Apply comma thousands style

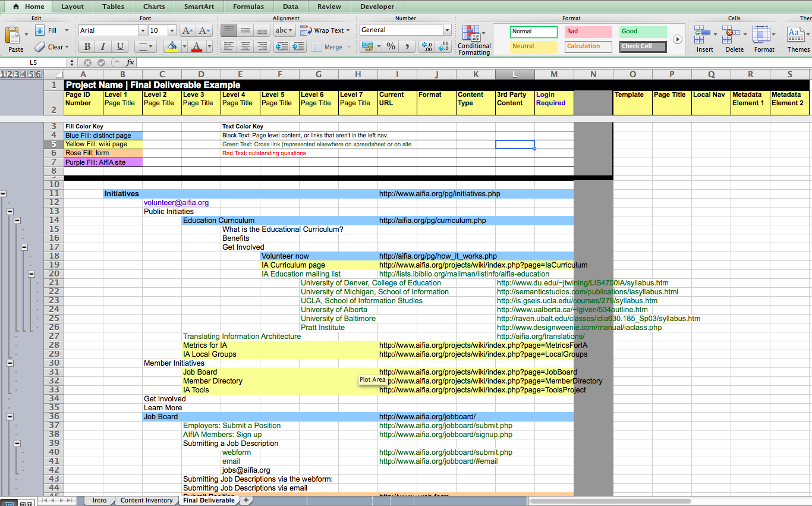[407, 46]
